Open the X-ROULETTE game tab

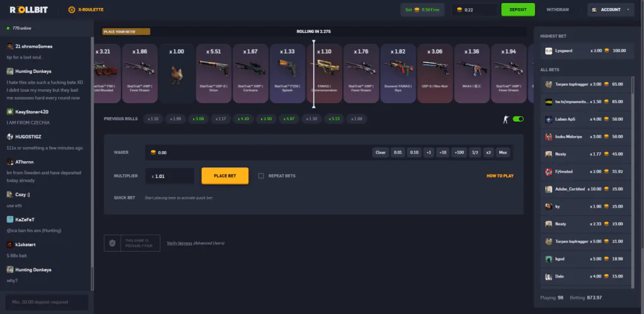coord(86,9)
